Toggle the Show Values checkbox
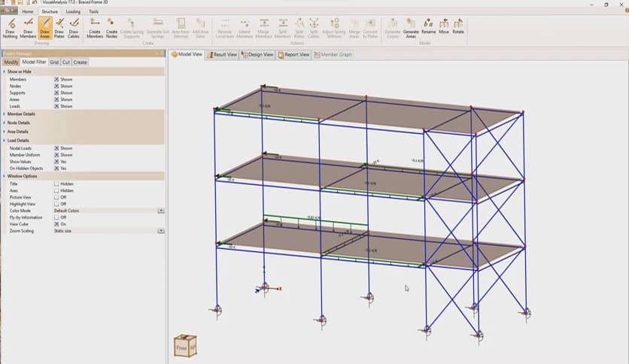Image resolution: width=629 pixels, height=364 pixels. tap(56, 162)
